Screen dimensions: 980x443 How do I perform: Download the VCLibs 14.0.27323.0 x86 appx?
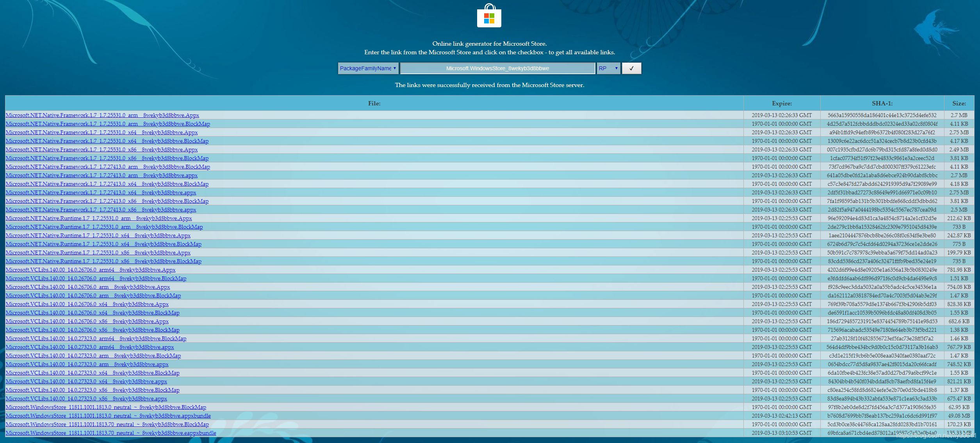coord(86,399)
